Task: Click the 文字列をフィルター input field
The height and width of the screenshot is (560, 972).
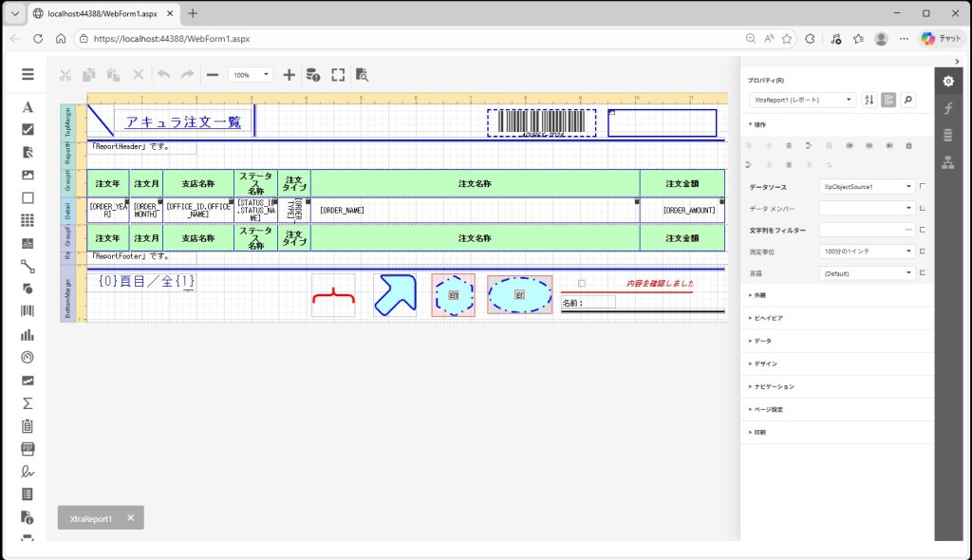Action: (x=859, y=230)
